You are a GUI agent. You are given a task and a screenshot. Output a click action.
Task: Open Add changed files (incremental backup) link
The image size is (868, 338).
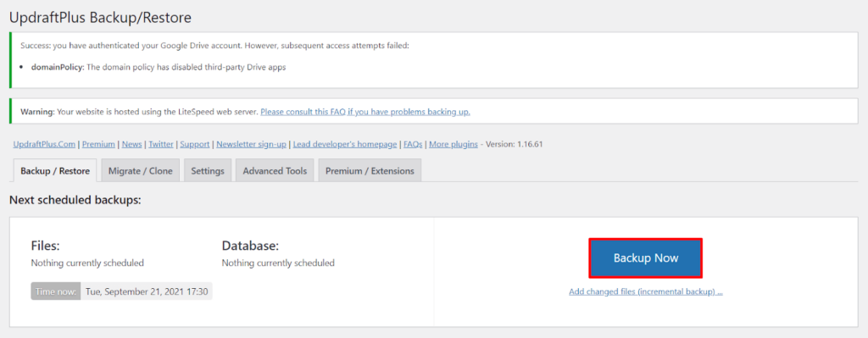point(645,291)
